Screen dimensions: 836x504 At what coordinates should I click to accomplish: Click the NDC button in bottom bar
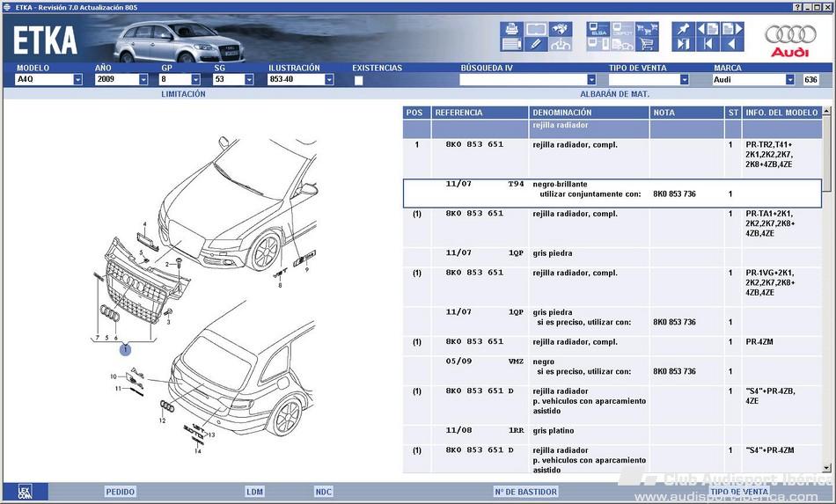pos(323,491)
